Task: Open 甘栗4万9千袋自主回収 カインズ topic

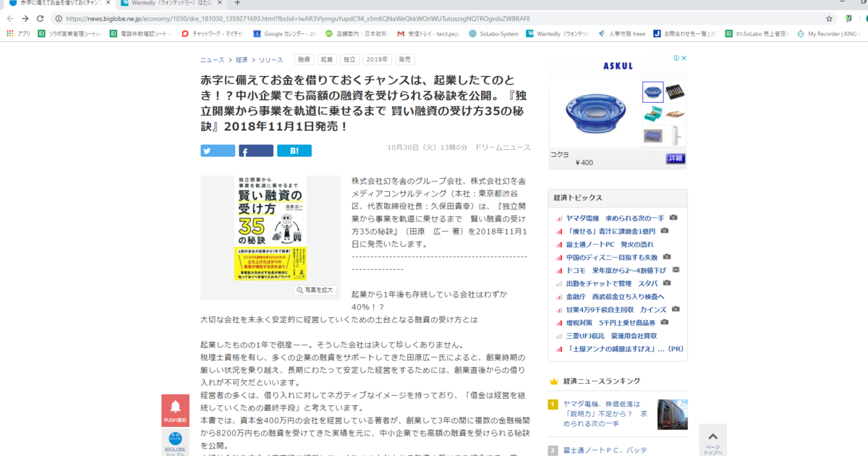Action: 616,309
